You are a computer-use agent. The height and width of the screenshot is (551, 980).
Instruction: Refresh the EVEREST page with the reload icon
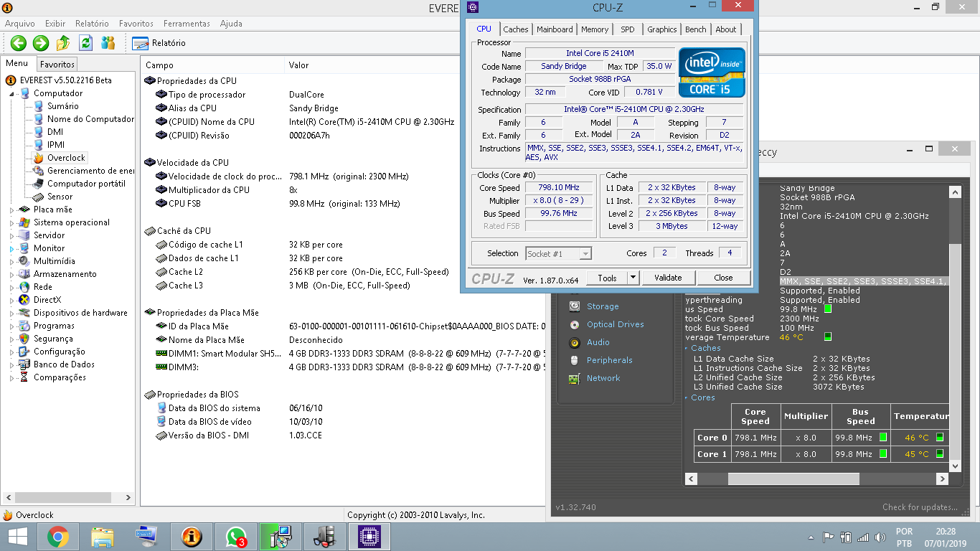(x=85, y=43)
